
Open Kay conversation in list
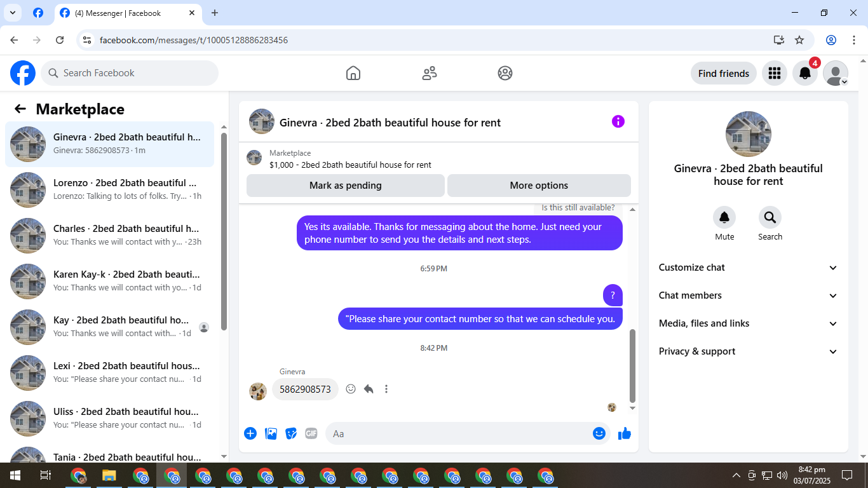click(x=109, y=327)
